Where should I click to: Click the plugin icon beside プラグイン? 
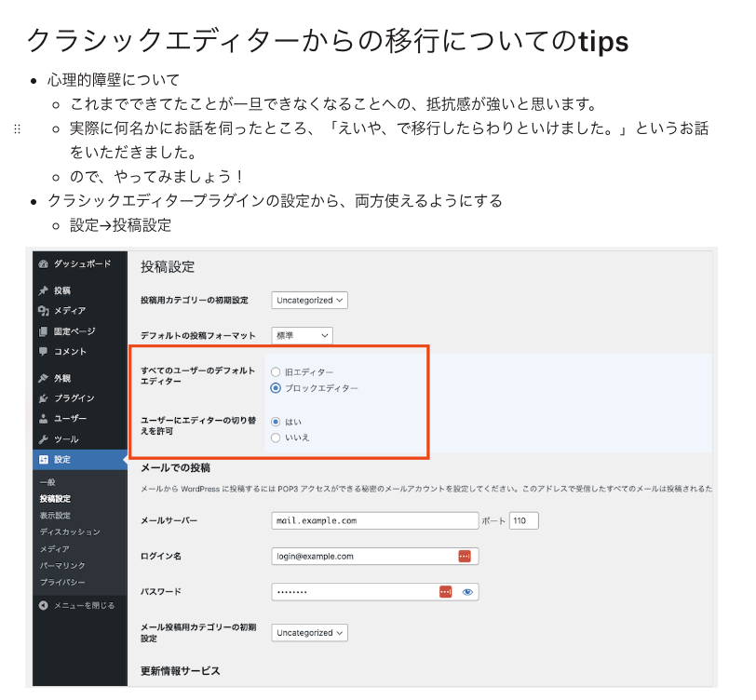[44, 398]
